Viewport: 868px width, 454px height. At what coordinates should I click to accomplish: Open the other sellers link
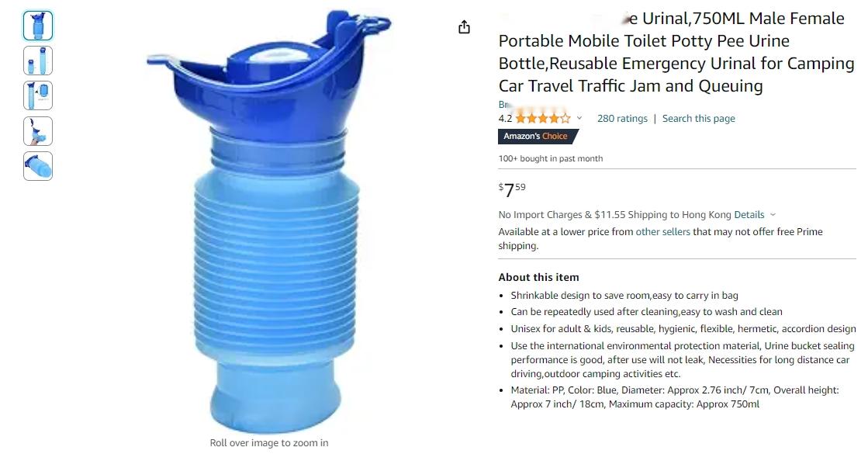662,232
